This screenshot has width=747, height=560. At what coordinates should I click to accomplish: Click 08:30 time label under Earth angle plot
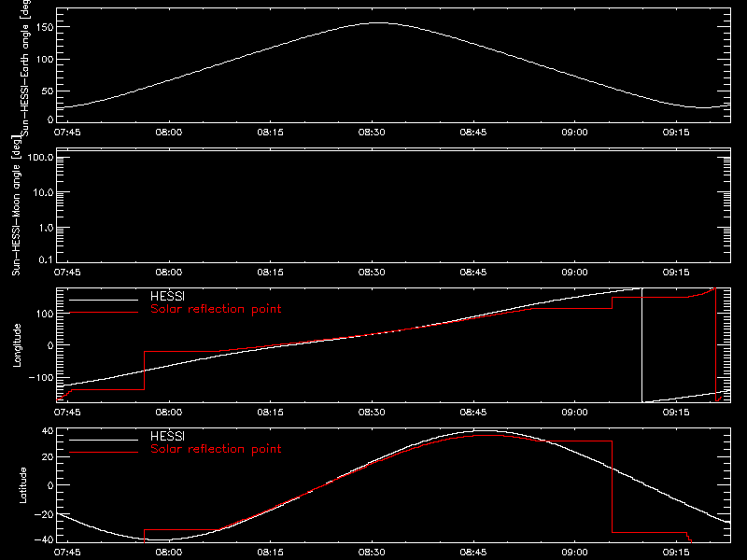pyautogui.click(x=372, y=133)
